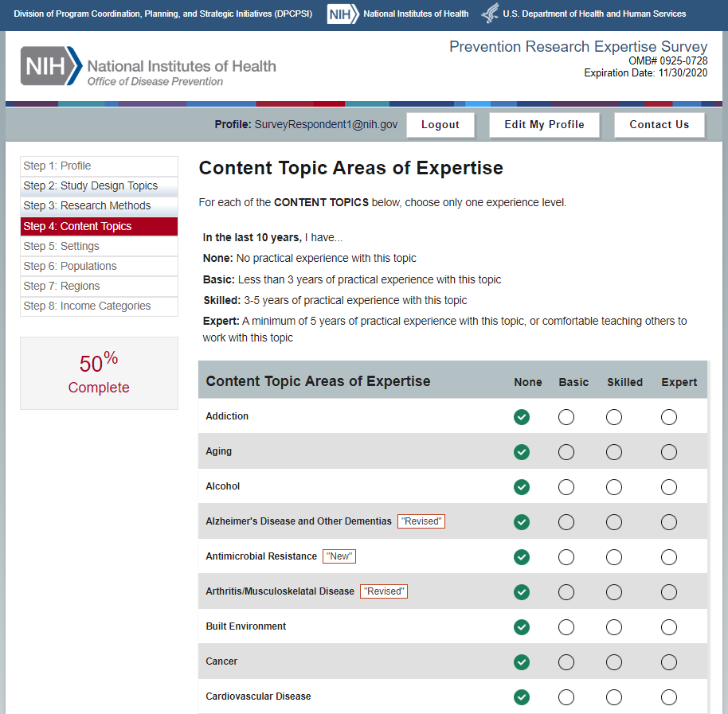The image size is (728, 714).
Task: Click the Logout button
Action: (x=440, y=125)
